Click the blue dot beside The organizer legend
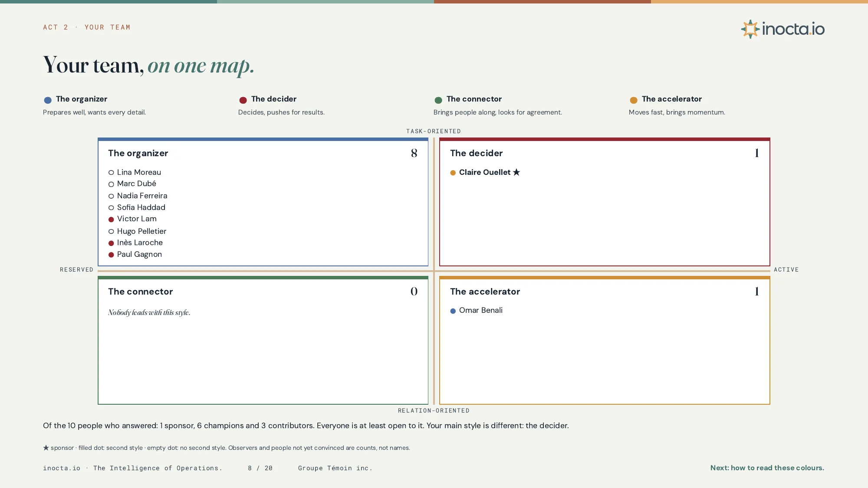 tap(48, 100)
